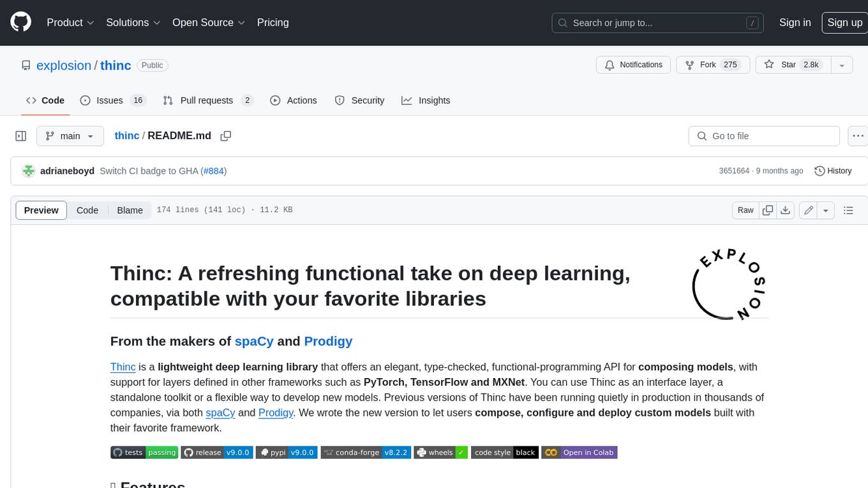Focus the Search or jump to field
The width and height of the screenshot is (868, 488).
[658, 23]
